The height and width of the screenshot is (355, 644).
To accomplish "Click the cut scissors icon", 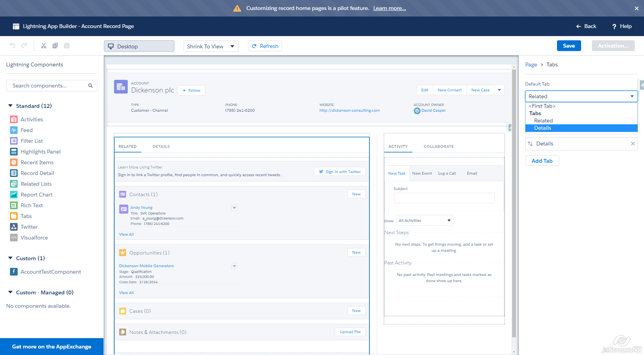I will tap(44, 46).
